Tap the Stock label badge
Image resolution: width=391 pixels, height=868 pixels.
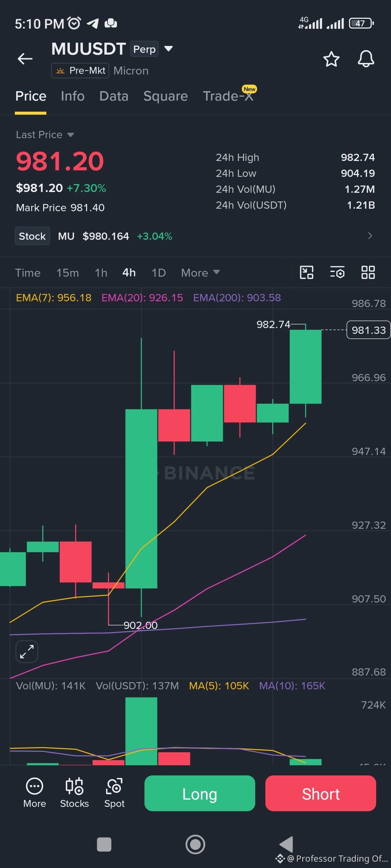(x=32, y=236)
